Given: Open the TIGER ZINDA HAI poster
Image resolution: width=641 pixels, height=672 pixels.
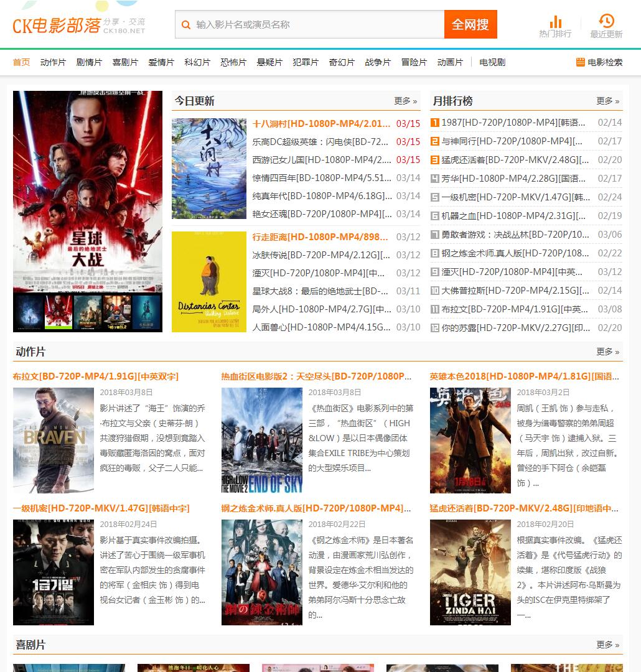Looking at the screenshot, I should [x=470, y=572].
